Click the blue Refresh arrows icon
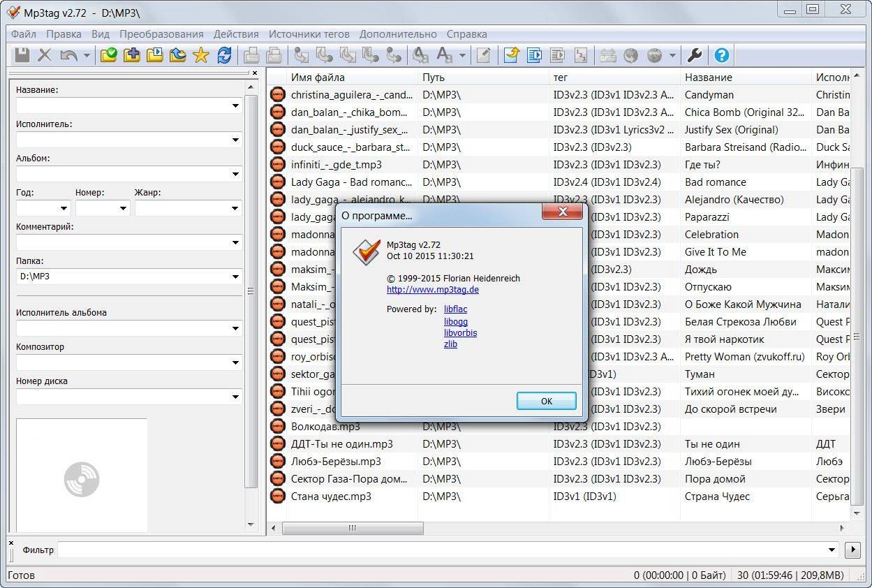The image size is (872, 588). pyautogui.click(x=224, y=55)
